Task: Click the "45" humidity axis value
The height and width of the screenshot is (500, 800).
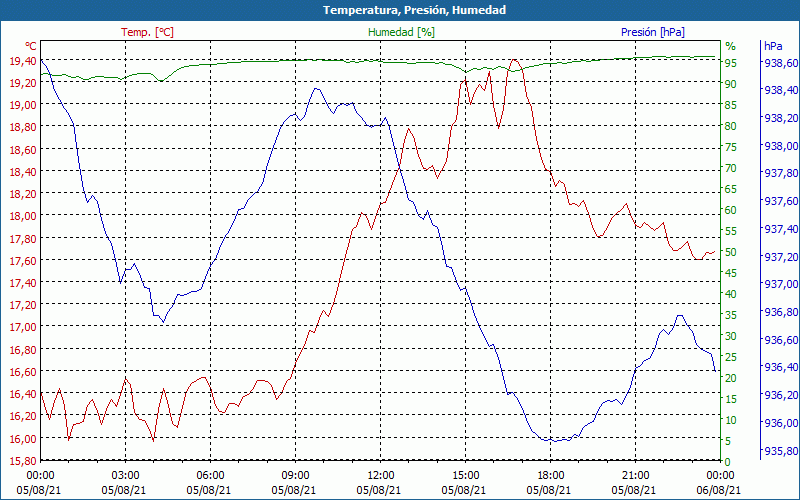Action: [731, 273]
